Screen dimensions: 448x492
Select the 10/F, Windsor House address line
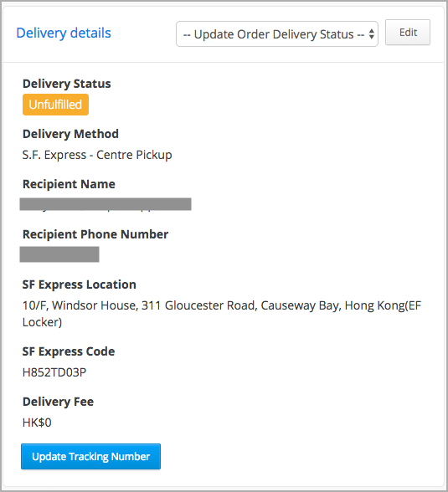click(x=222, y=305)
